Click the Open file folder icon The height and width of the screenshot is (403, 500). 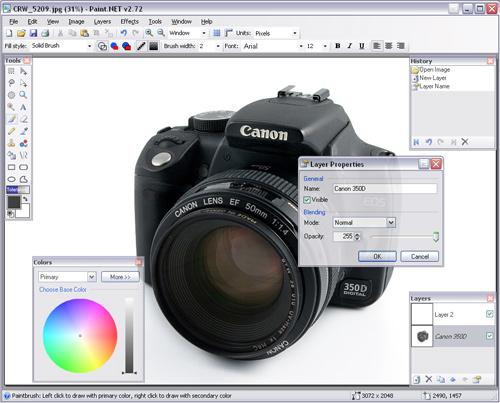[x=21, y=33]
